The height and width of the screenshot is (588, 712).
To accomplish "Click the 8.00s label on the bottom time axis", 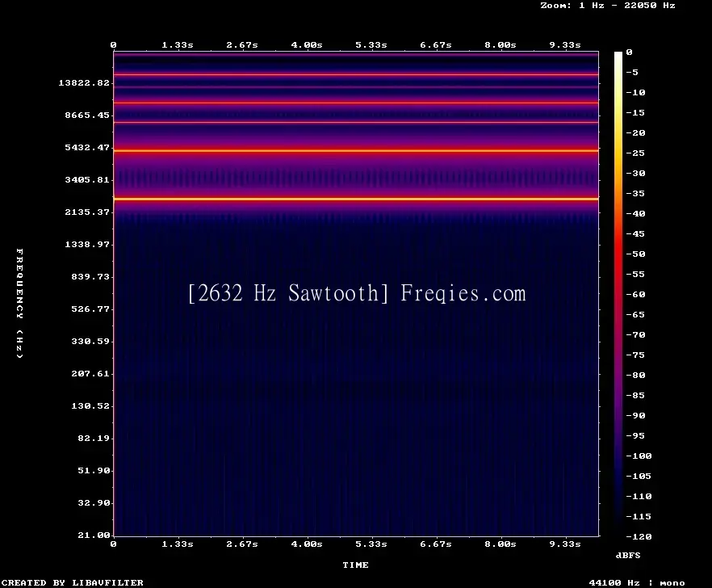I will (x=500, y=544).
